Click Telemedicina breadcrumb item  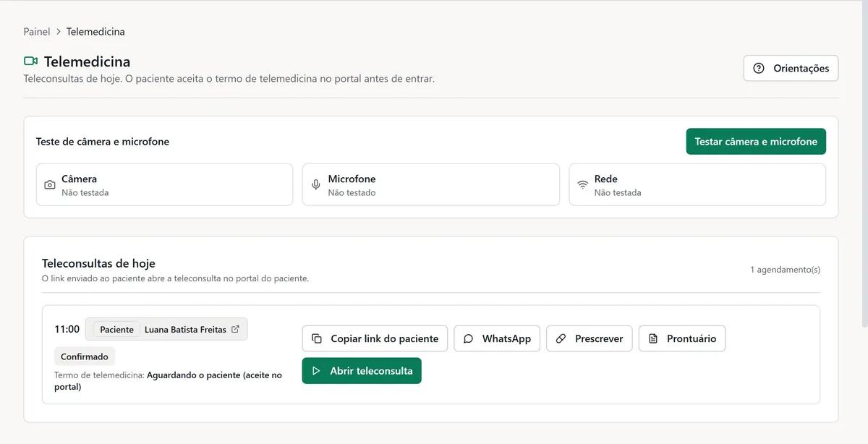tap(95, 32)
